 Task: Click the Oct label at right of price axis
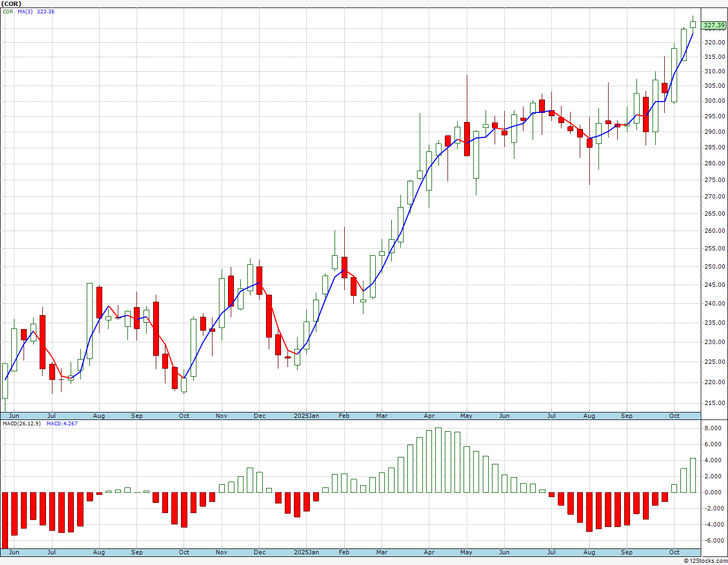[674, 416]
